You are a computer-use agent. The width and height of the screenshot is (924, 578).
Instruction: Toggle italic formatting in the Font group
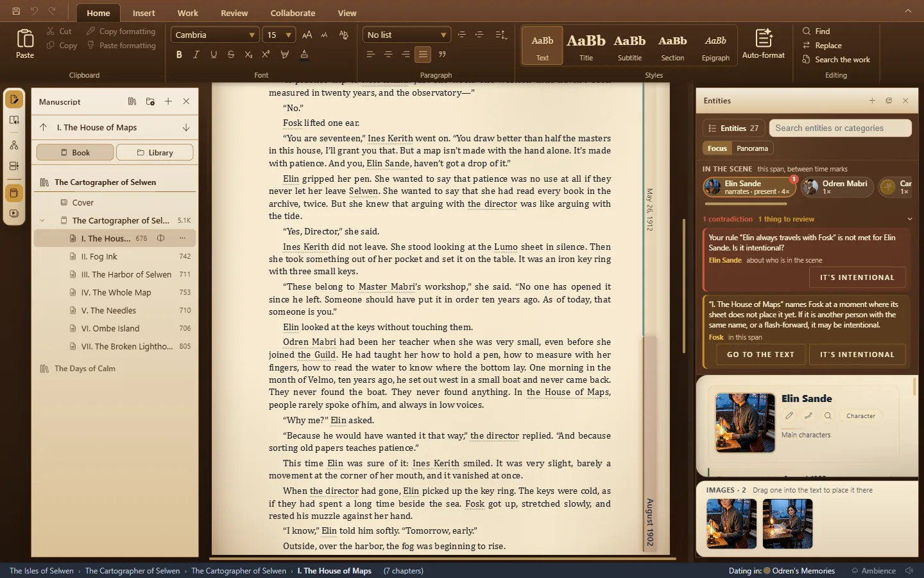[196, 55]
